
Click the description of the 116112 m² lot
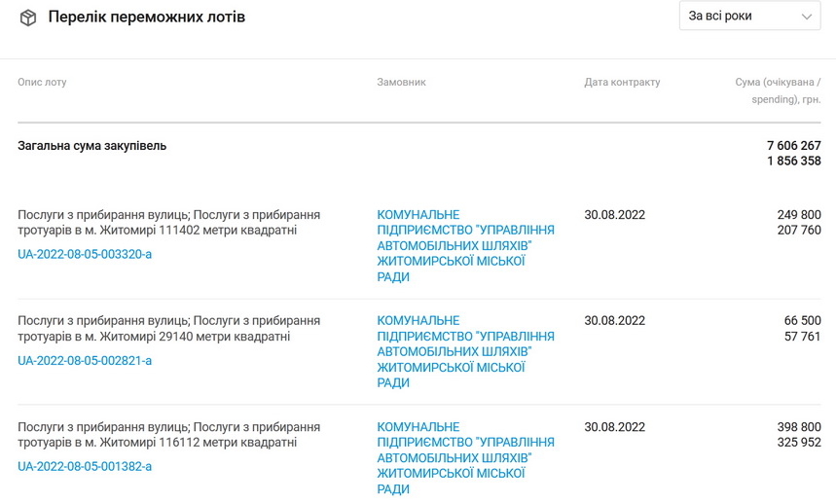point(168,434)
